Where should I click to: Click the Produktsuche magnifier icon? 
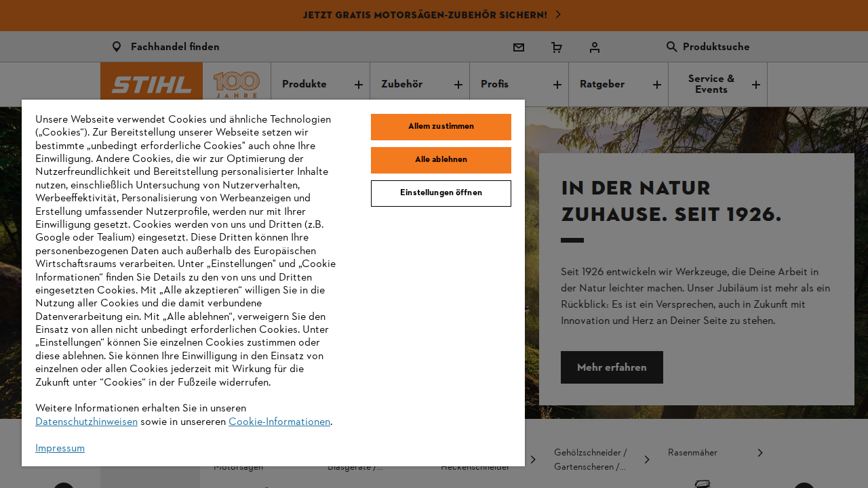coord(671,47)
